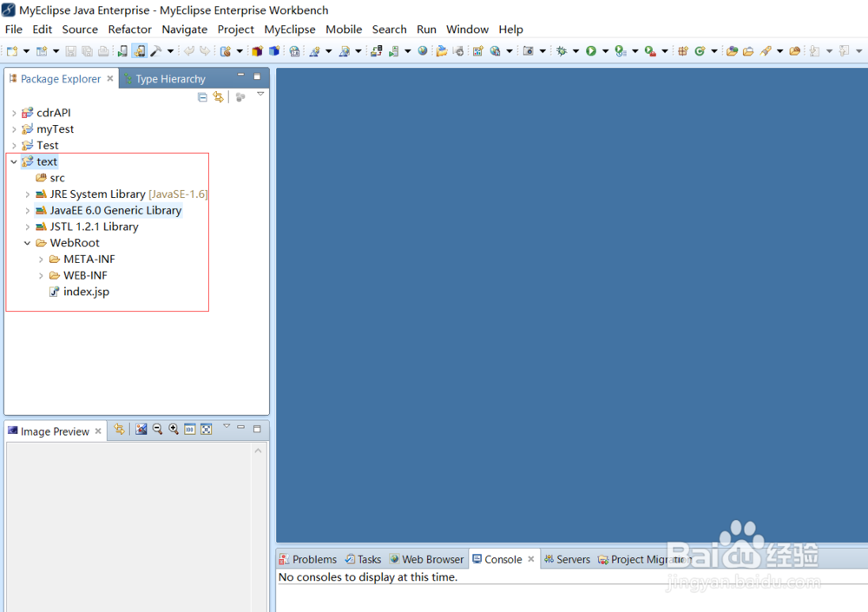Switch to the Problems tab

pos(308,559)
